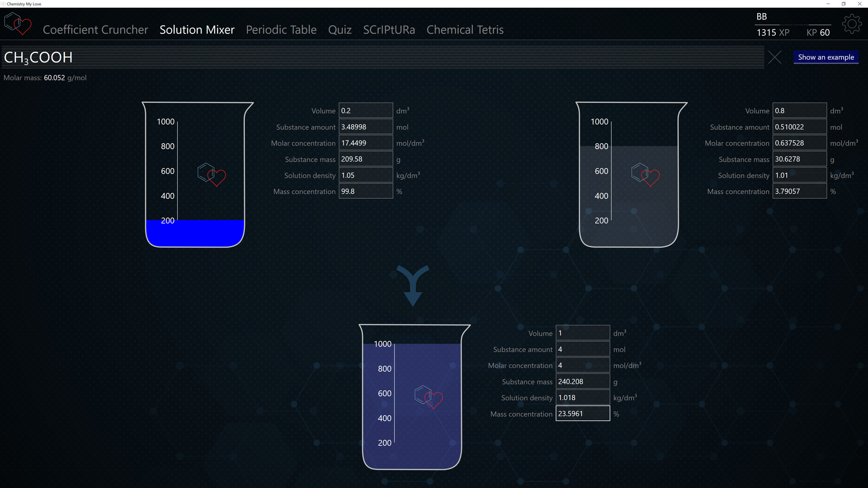Select the right beaker Solution density field

(800, 175)
